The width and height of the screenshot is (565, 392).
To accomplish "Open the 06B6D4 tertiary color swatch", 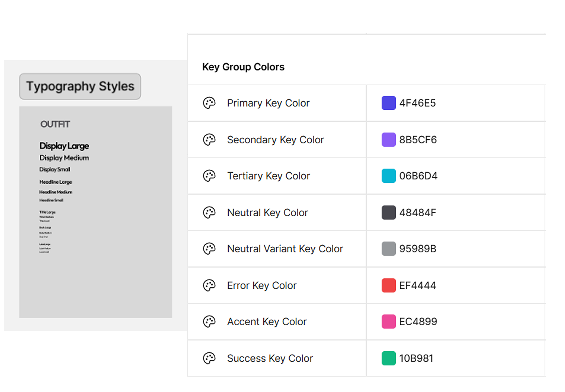I will (x=389, y=176).
